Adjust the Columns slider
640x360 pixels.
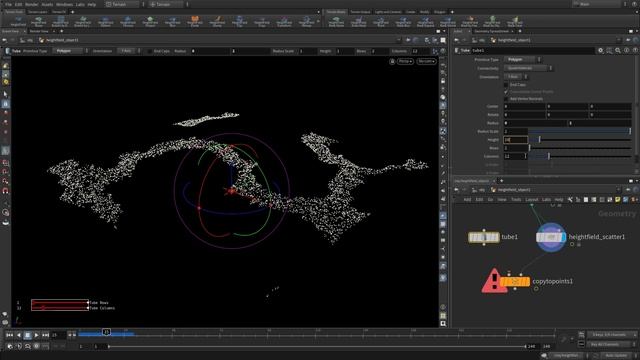point(580,156)
